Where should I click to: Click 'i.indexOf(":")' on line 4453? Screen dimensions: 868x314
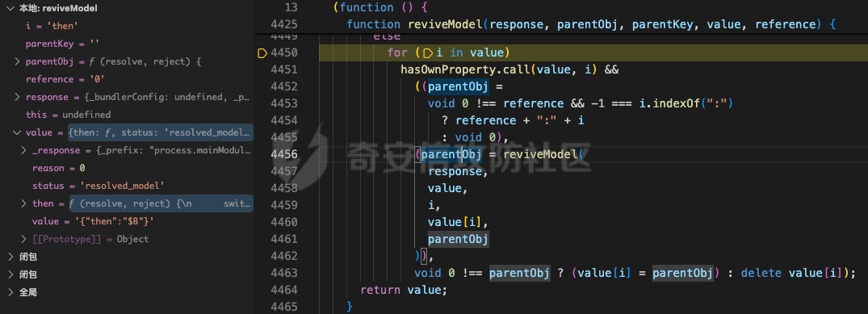click(x=683, y=103)
